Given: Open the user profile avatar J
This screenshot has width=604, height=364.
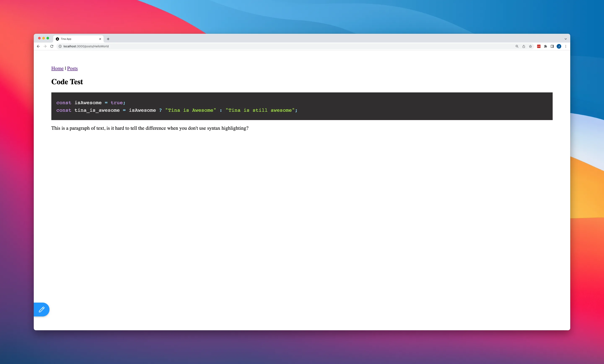Looking at the screenshot, I should (x=559, y=46).
